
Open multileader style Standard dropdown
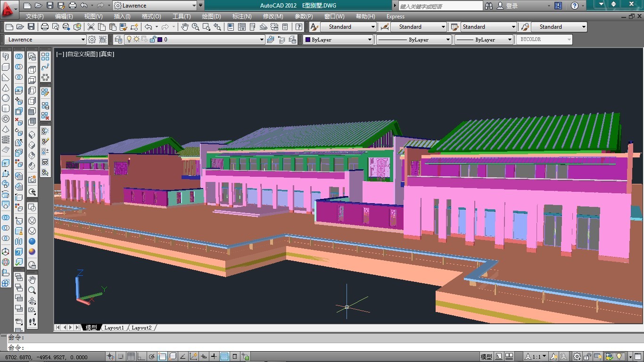tap(559, 27)
